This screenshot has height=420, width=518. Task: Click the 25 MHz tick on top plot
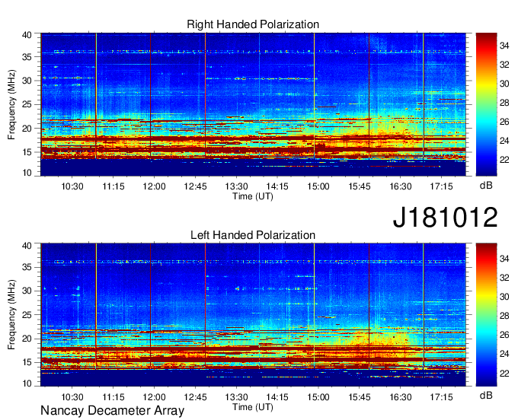[27, 104]
